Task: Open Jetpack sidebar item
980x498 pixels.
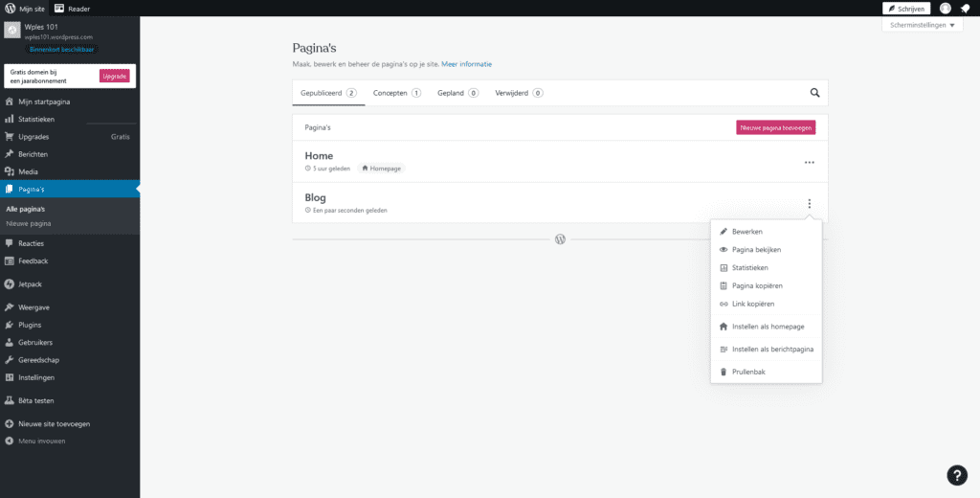Action: (x=70, y=284)
